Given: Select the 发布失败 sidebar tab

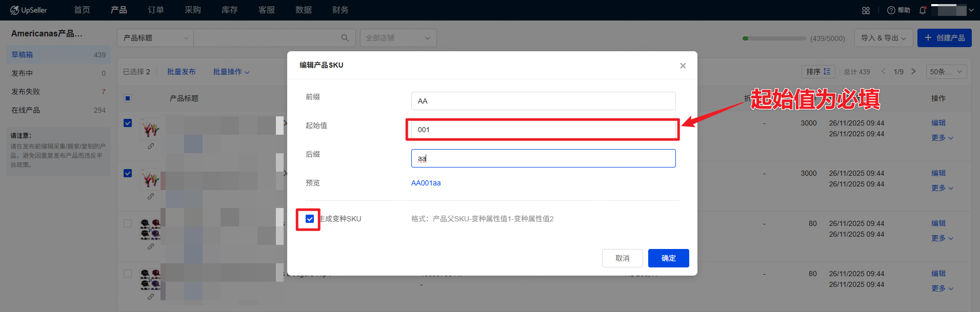Looking at the screenshot, I should [26, 92].
